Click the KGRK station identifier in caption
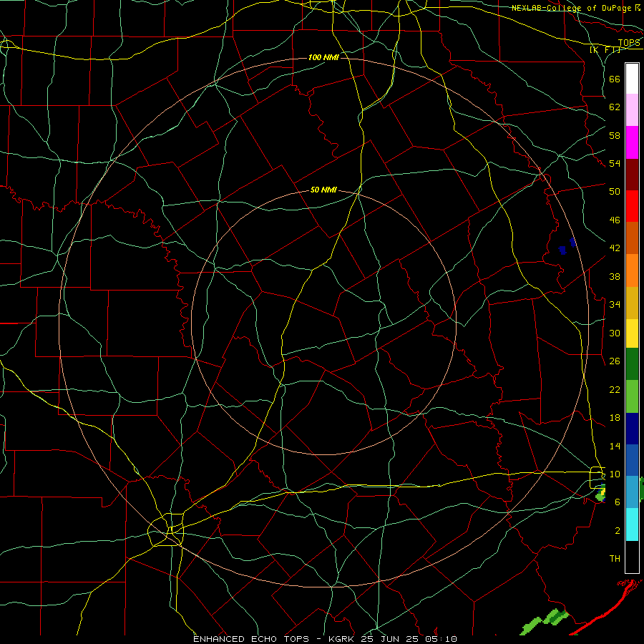Screen dimensions: 644x644 [x=342, y=639]
